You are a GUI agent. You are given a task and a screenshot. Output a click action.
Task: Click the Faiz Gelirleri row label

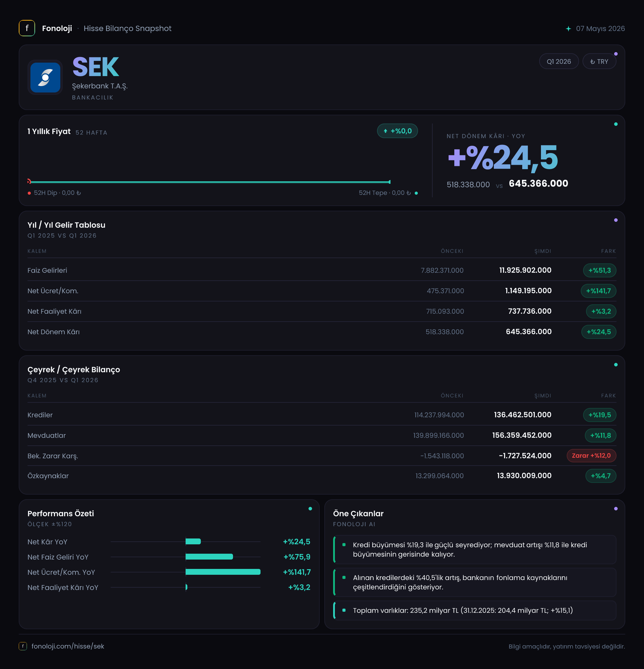tap(47, 270)
